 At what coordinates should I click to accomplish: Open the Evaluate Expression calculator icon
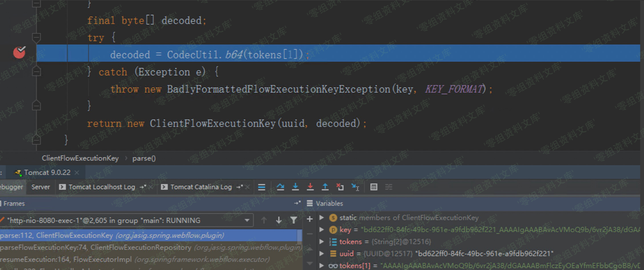374,187
